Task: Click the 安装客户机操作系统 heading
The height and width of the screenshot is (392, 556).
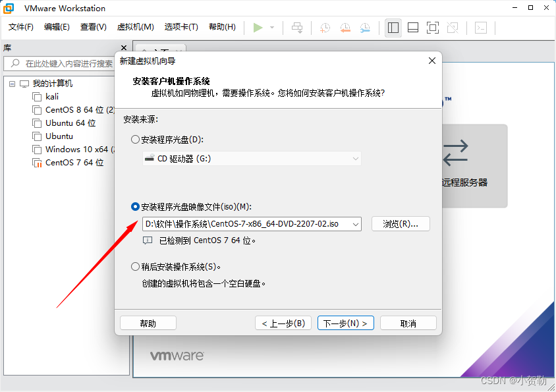Action: point(171,81)
